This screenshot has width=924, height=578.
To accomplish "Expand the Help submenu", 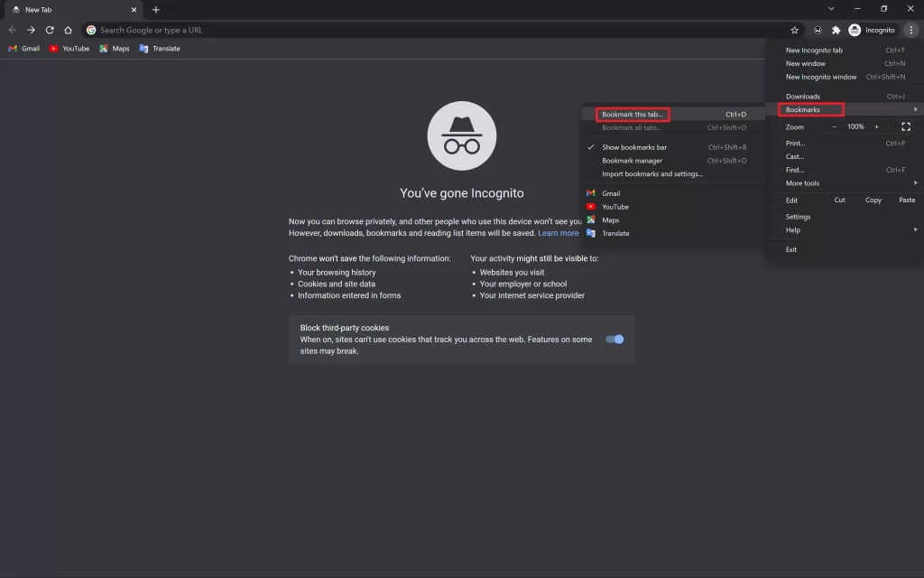I will 845,230.
